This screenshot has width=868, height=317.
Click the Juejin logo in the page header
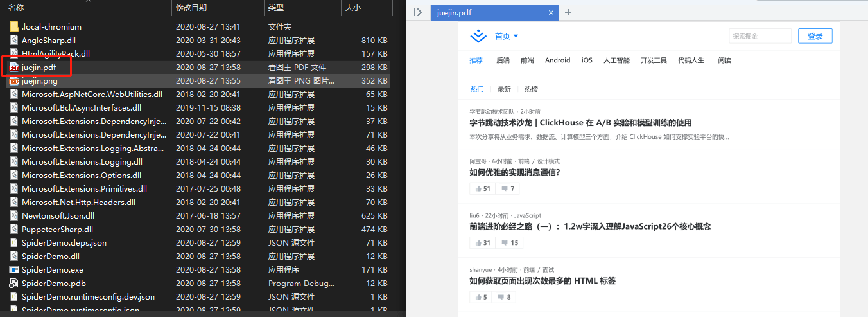click(478, 36)
